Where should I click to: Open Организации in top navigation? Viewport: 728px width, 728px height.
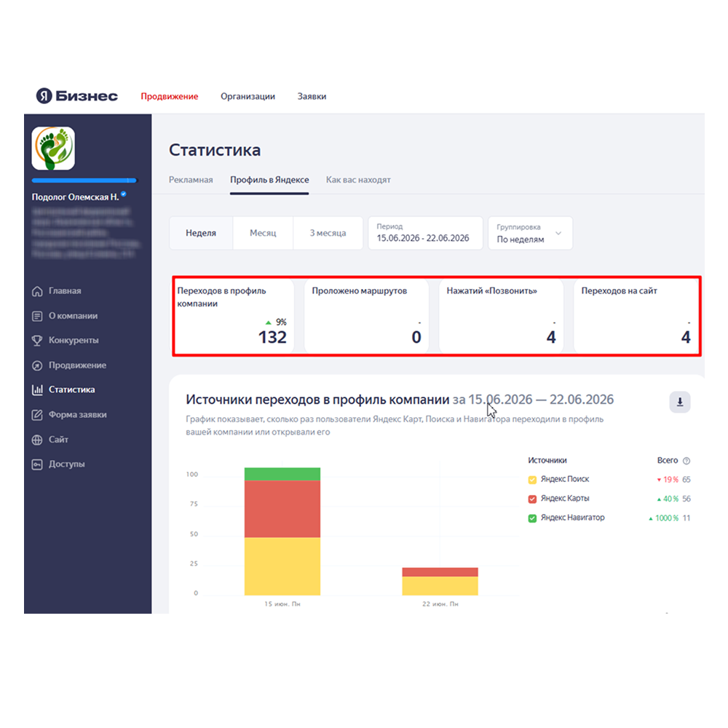248,96
